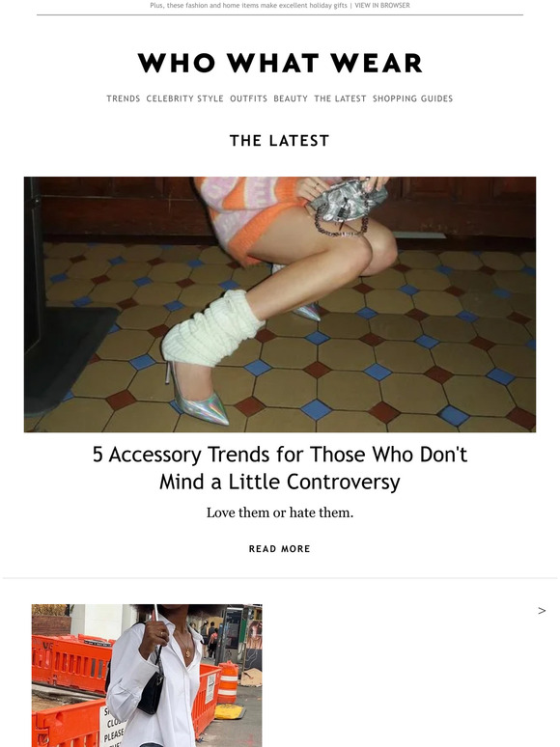This screenshot has height=747, width=560.
Task: Open the Beauty category
Action: pyautogui.click(x=291, y=98)
